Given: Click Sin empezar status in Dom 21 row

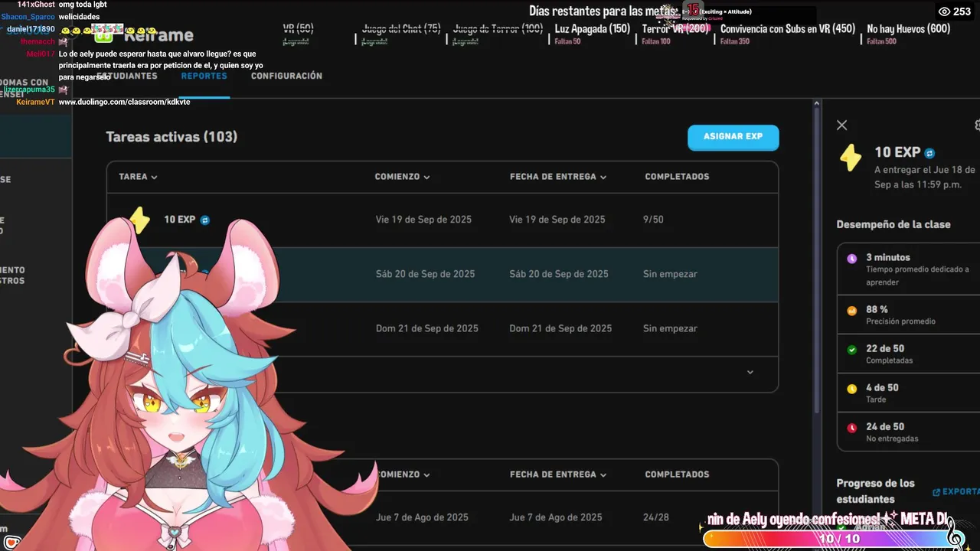Looking at the screenshot, I should point(670,328).
